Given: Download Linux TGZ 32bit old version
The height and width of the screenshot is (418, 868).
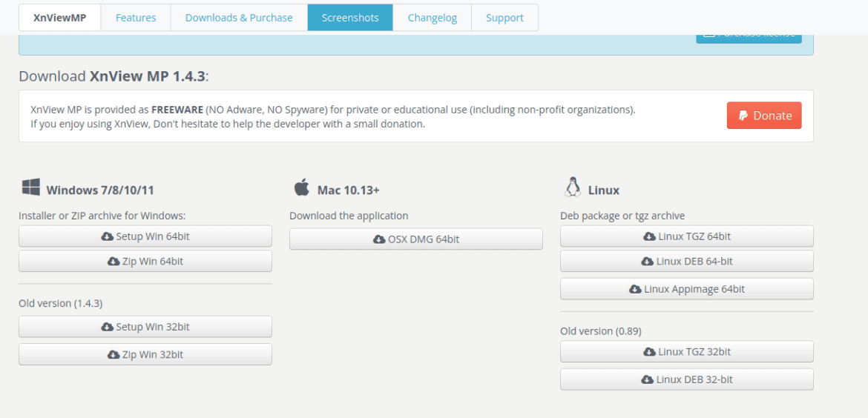Looking at the screenshot, I should [687, 352].
